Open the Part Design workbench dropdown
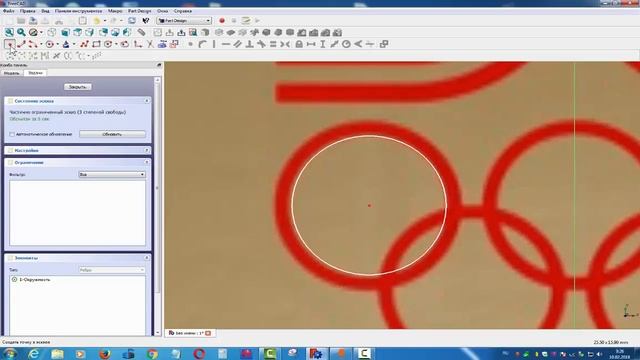Screen dimensions: 640x360 click(x=184, y=20)
